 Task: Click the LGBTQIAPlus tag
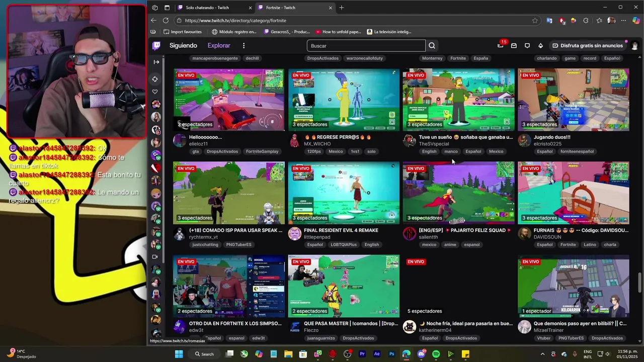344,245
